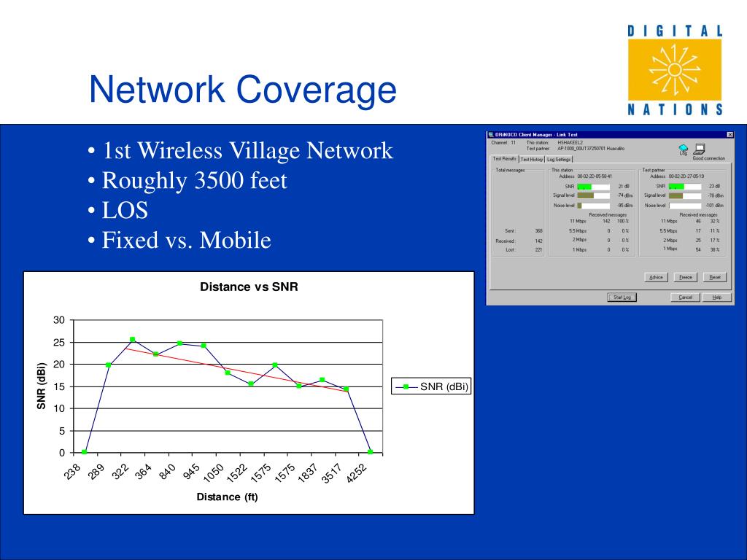Click the Cancel button
747x560 pixels.
coord(685,297)
